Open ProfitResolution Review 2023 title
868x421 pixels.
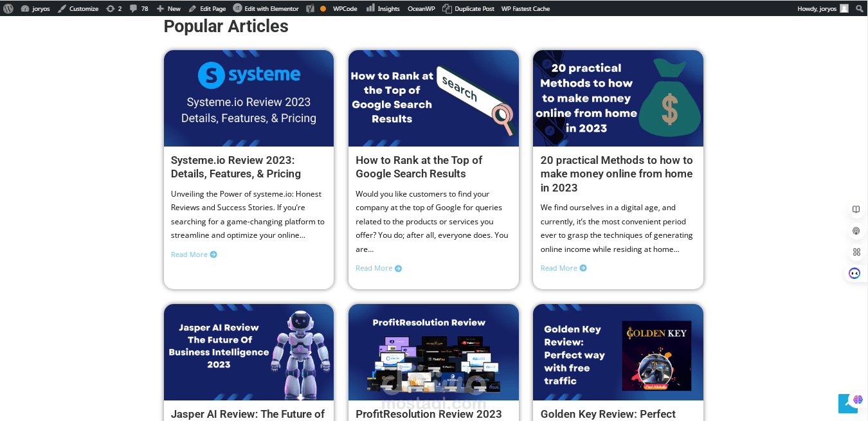pos(429,414)
